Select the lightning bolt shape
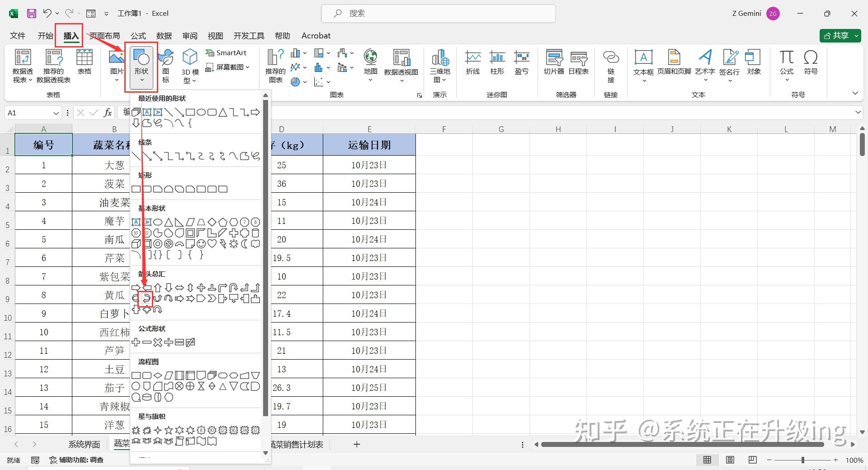 [x=223, y=244]
